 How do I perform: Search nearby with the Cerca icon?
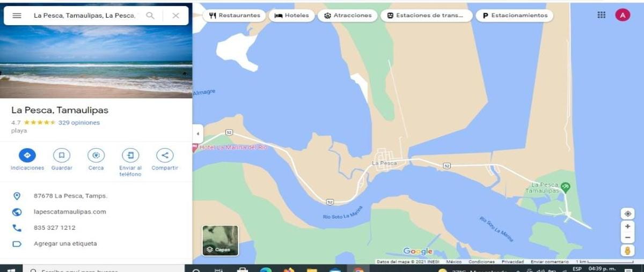96,156
